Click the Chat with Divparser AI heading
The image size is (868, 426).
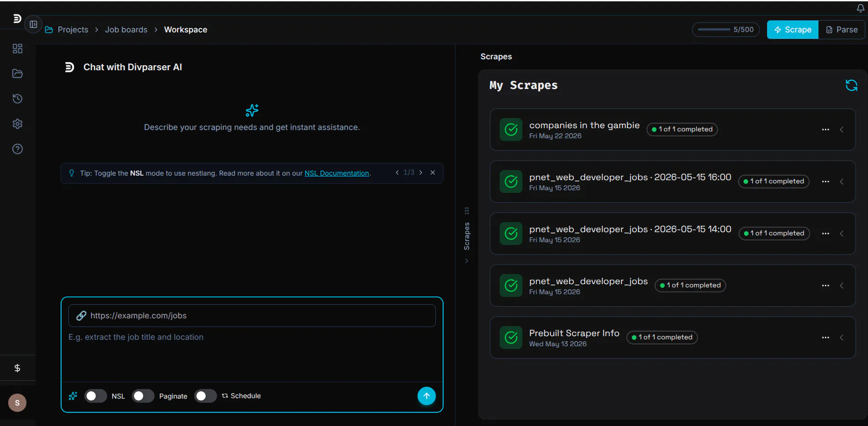pyautogui.click(x=133, y=67)
